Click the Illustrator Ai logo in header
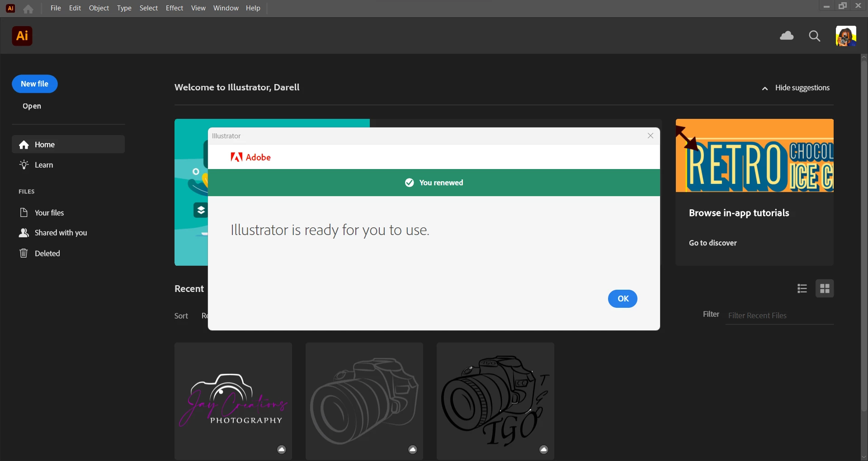This screenshot has width=868, height=461. pos(22,36)
